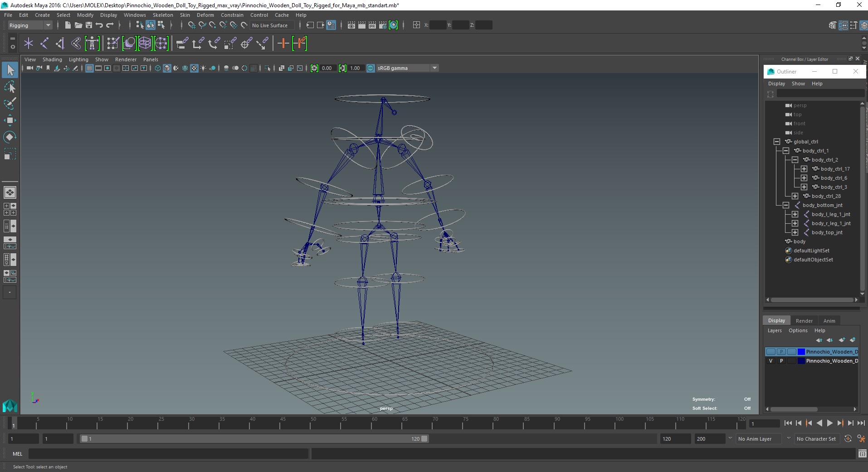Toggle the V visibility box of second layer
This screenshot has height=472, width=868.
click(770, 361)
